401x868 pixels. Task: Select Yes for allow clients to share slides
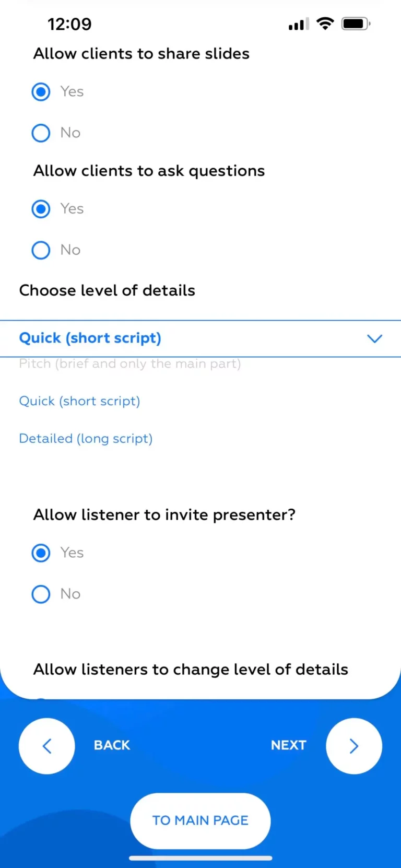(x=41, y=92)
